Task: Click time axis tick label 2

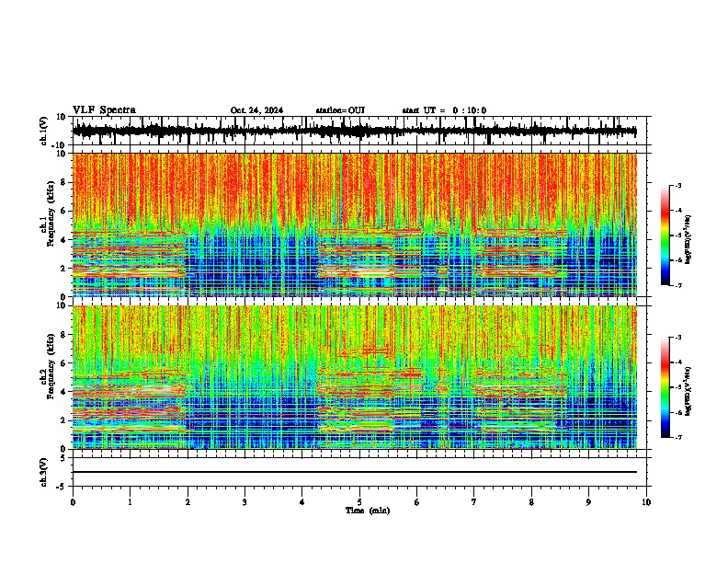Action: click(188, 502)
